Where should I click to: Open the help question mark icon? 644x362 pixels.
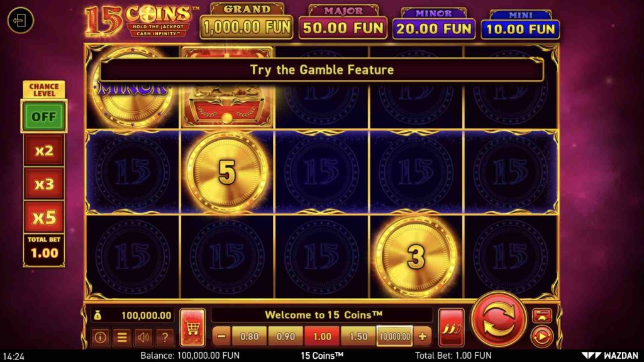[x=165, y=337]
